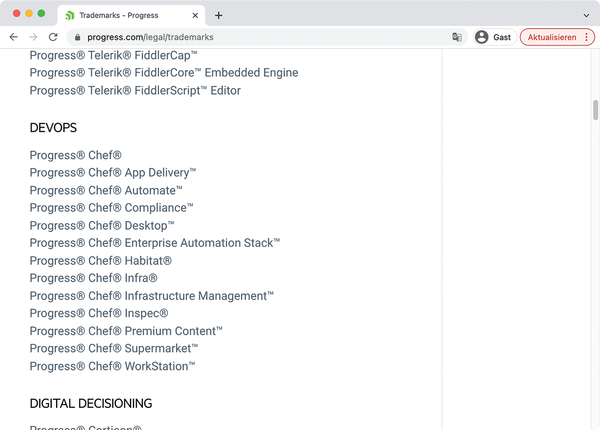Close the Trademarks - Progress tab
This screenshot has width=600, height=430.
pyautogui.click(x=195, y=15)
